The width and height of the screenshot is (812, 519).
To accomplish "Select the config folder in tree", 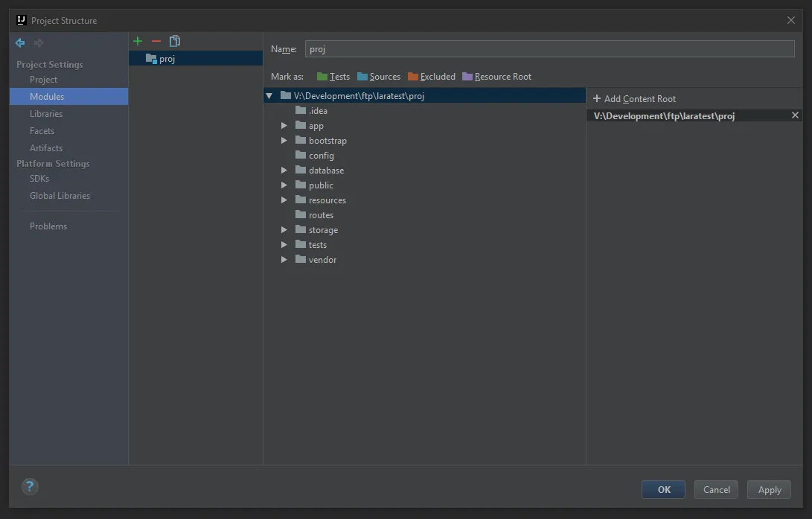I will (321, 156).
